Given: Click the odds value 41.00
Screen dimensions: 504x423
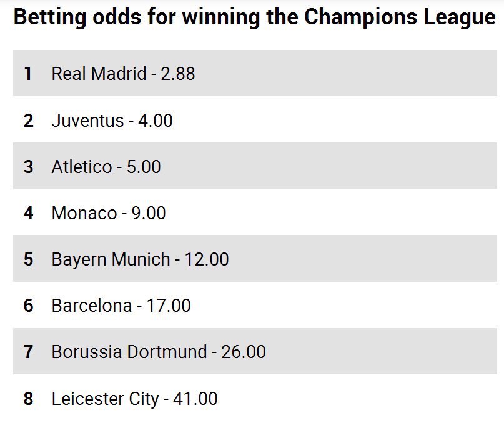Looking at the screenshot, I should [195, 399].
